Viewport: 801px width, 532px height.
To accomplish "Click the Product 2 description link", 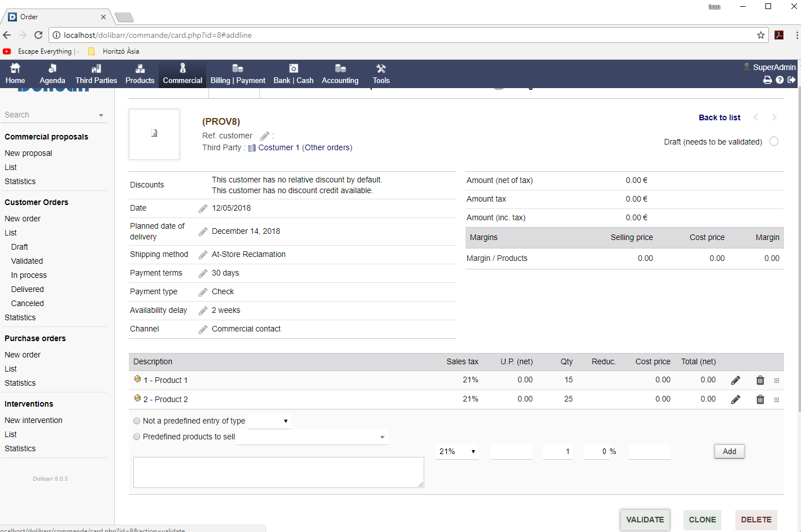I will pos(165,399).
